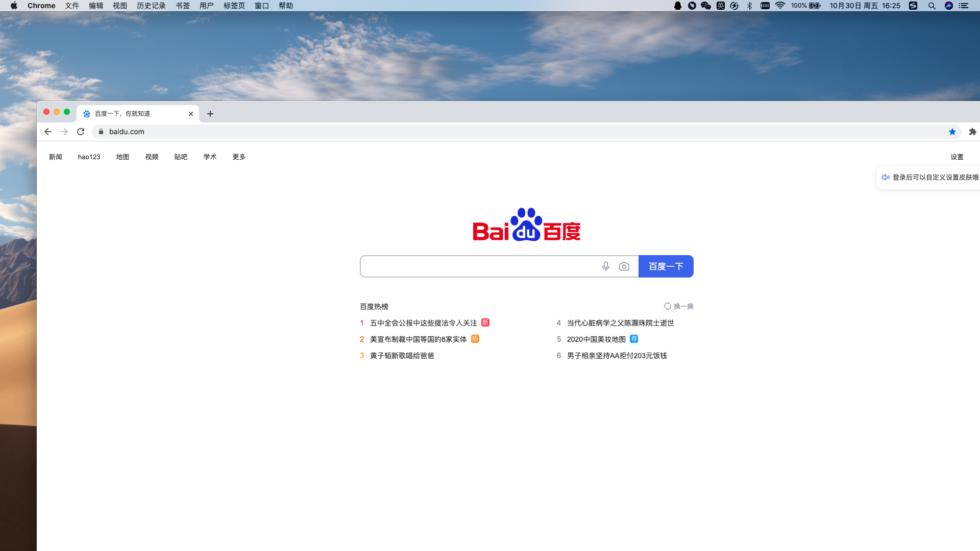Click the voice search microphone icon
This screenshot has height=551, width=980.
pos(606,266)
